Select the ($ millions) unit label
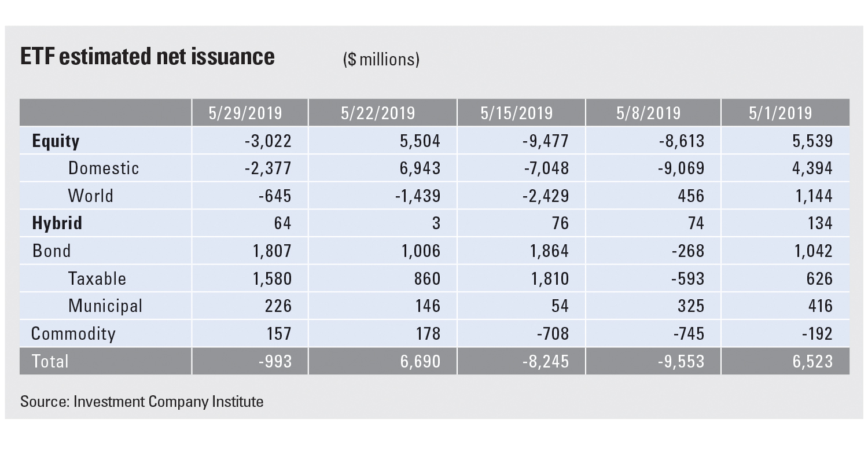Viewport: 868px width, 452px height. click(381, 59)
